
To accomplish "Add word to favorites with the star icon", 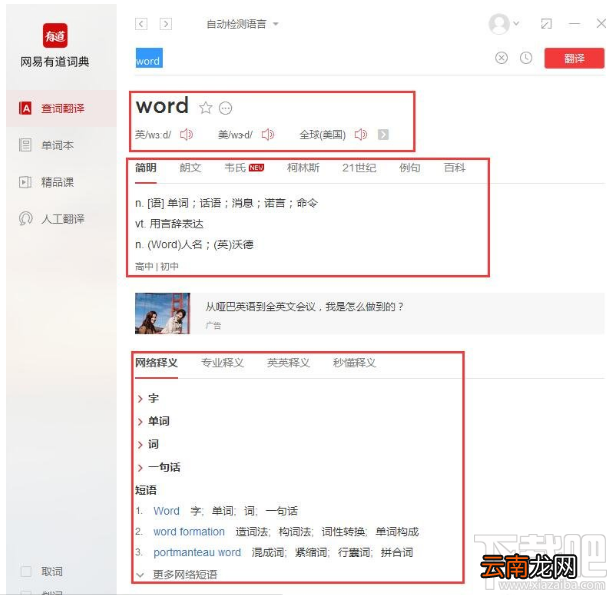I will coord(206,108).
